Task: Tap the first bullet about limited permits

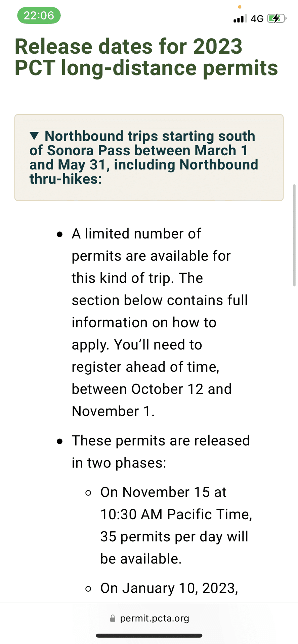Action: click(151, 322)
